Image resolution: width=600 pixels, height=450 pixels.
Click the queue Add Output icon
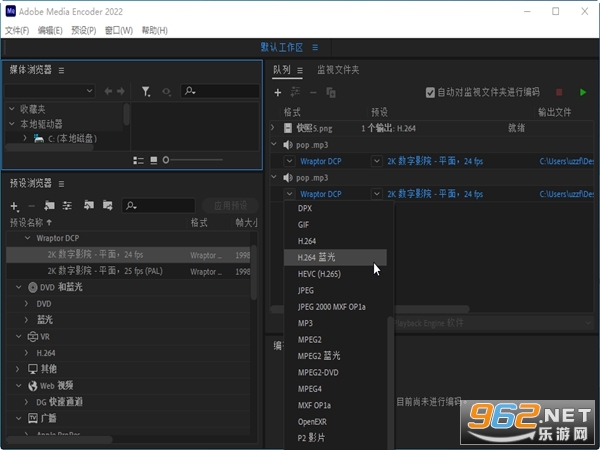pyautogui.click(x=295, y=92)
